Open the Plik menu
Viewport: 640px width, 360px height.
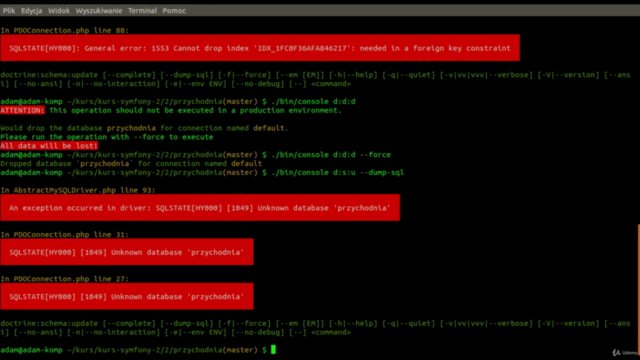(9, 11)
